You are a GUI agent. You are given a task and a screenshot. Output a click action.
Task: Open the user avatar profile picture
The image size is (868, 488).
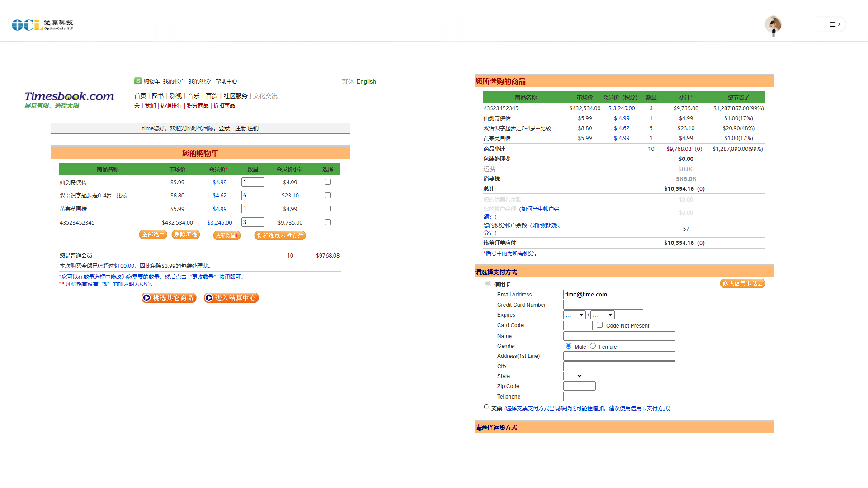pos(773,24)
